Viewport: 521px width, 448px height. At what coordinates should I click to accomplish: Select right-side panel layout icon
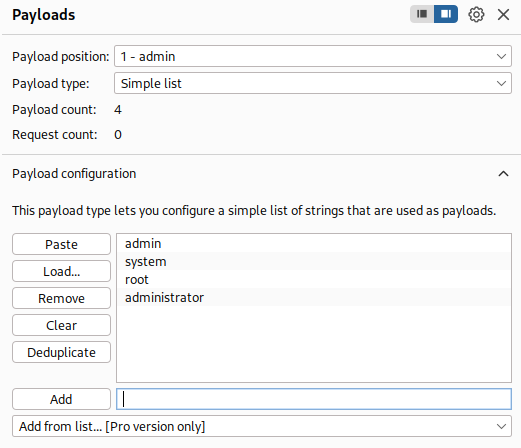446,14
